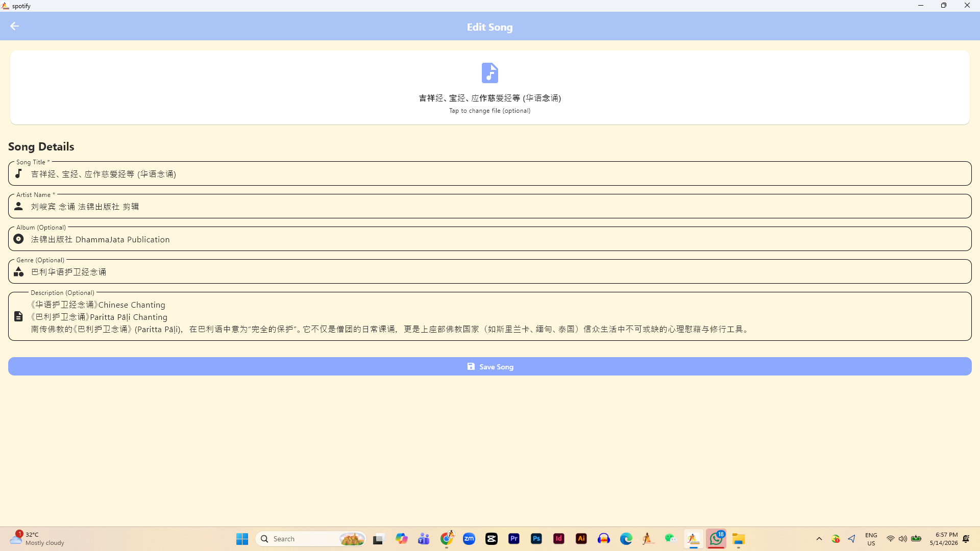The width and height of the screenshot is (980, 551).
Task: Open the notification bell in tray
Action: [966, 539]
